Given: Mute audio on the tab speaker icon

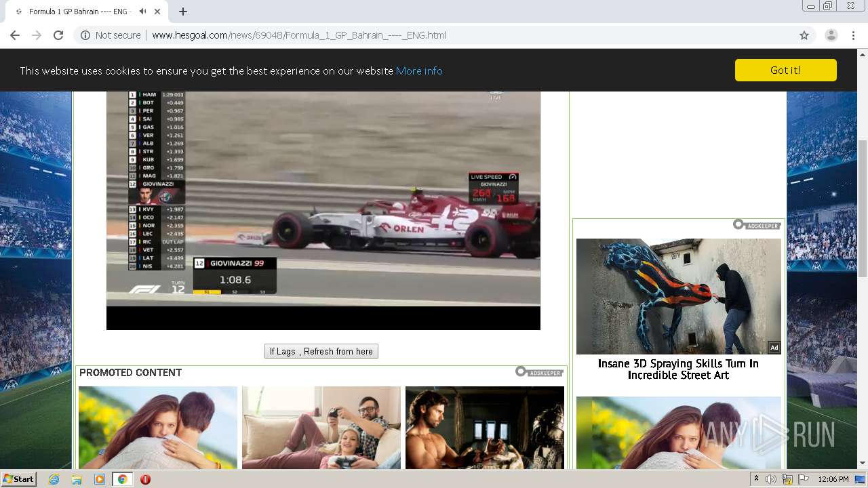Looking at the screenshot, I should tap(142, 12).
